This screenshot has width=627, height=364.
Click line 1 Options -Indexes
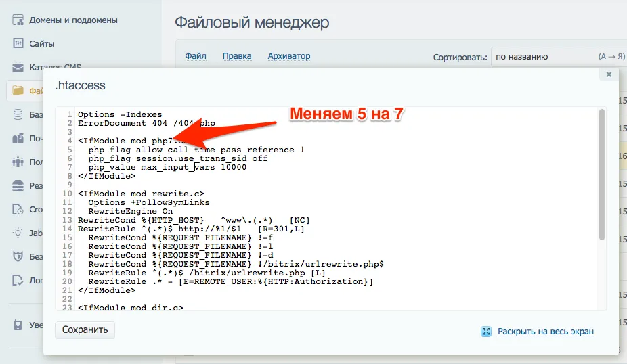[120, 114]
